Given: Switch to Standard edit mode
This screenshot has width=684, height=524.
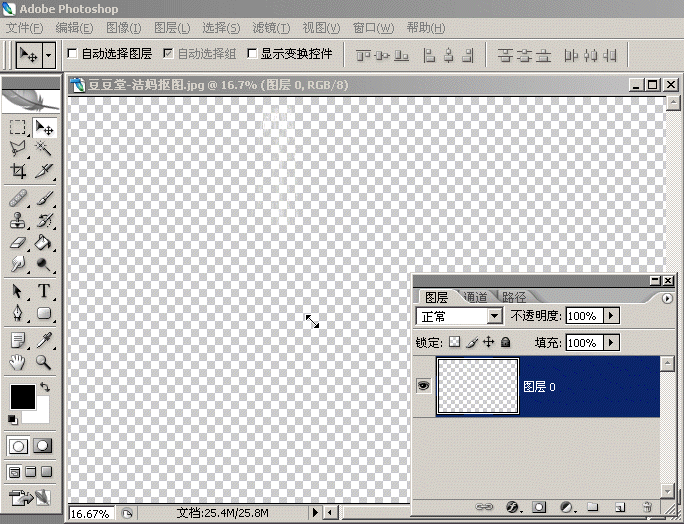Looking at the screenshot, I should pos(18,446).
